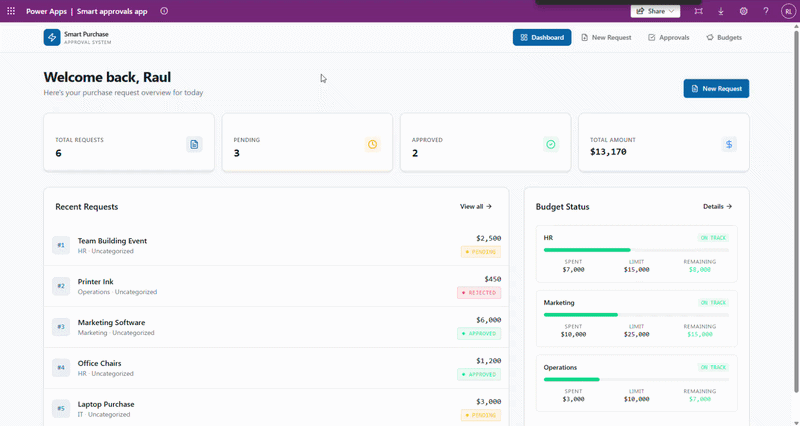
Task: Click View all in Recent Requests
Action: coord(476,207)
